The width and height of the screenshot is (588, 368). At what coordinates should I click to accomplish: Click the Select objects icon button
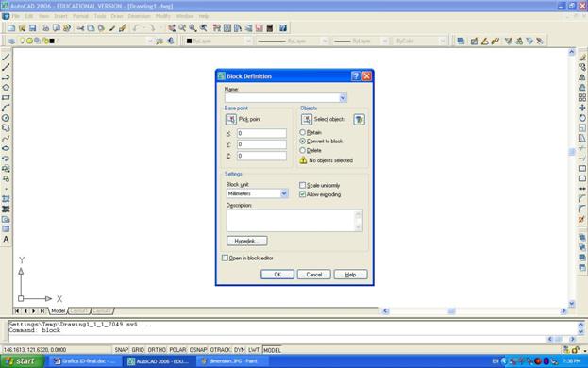coord(307,120)
